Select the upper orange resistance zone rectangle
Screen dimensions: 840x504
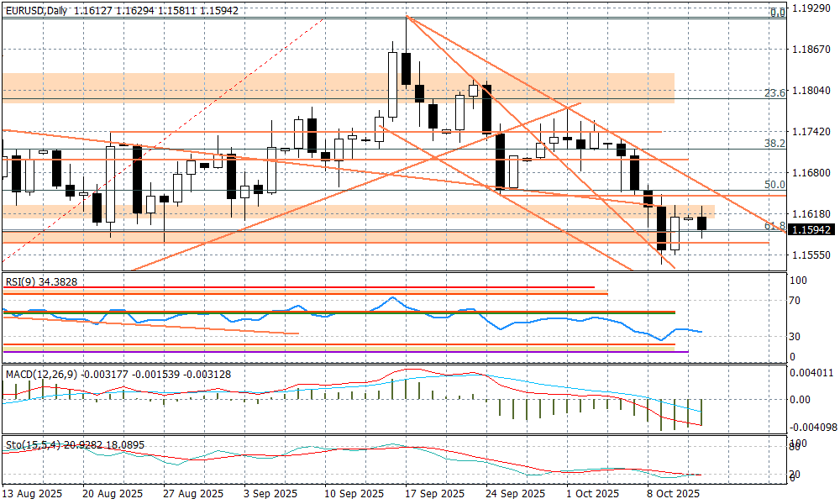tap(336, 87)
